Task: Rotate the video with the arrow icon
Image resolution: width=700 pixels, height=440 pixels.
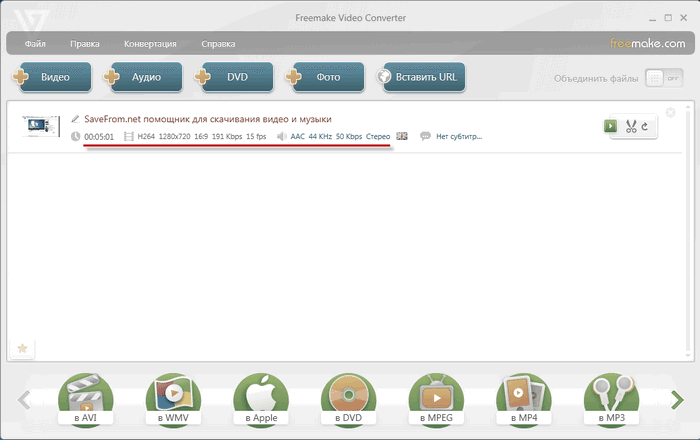Action: tap(645, 127)
